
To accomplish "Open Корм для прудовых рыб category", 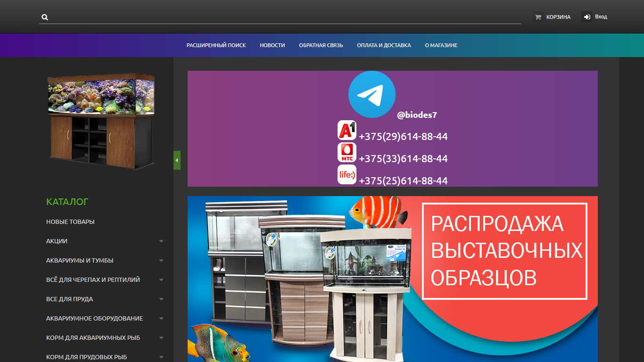I will click(86, 357).
